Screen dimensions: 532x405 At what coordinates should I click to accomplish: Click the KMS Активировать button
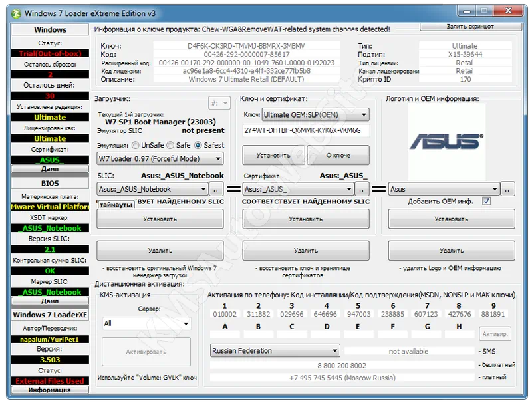(x=146, y=352)
